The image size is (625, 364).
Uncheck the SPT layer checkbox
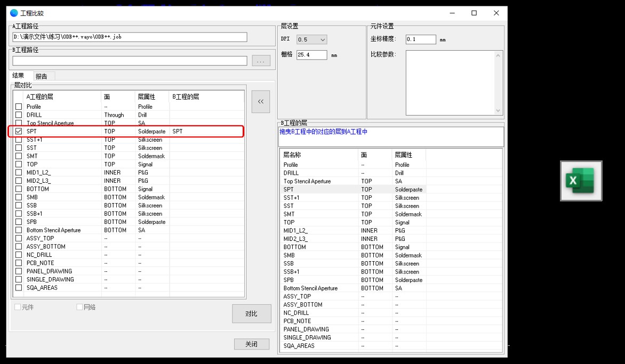(x=19, y=131)
